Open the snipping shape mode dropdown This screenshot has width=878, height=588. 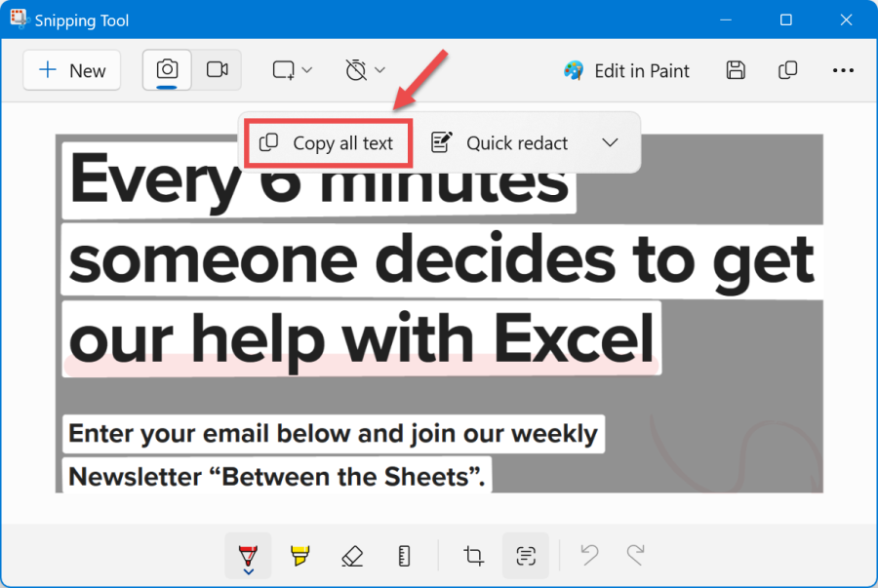tap(292, 70)
